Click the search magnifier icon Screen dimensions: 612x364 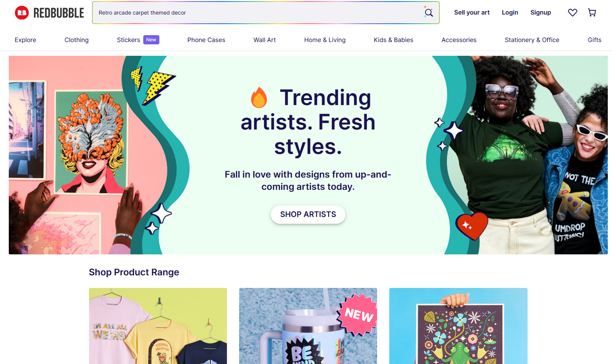click(428, 13)
